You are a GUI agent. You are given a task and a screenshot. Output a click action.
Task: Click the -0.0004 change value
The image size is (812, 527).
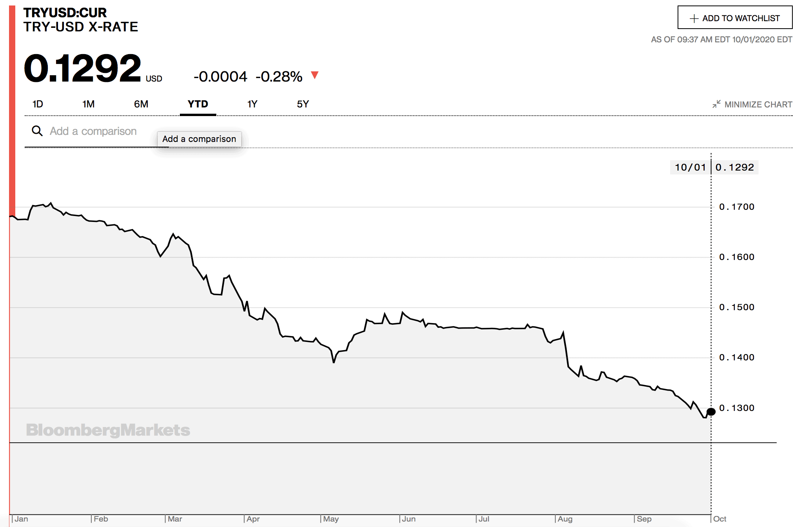tap(220, 76)
